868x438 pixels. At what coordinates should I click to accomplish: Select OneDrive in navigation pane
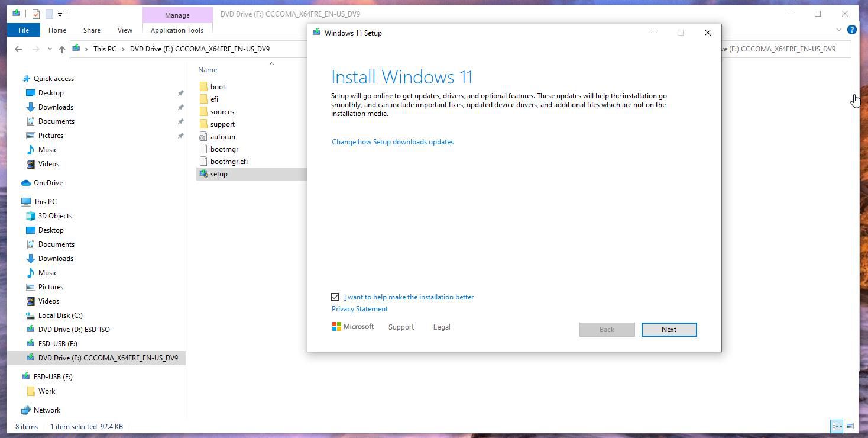pyautogui.click(x=48, y=183)
